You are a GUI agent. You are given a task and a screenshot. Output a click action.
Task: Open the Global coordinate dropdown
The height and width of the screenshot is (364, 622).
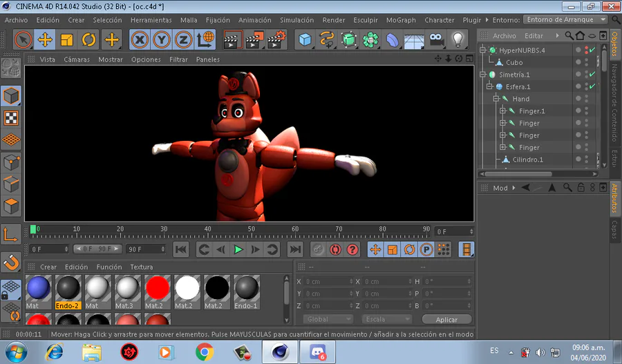pos(328,319)
